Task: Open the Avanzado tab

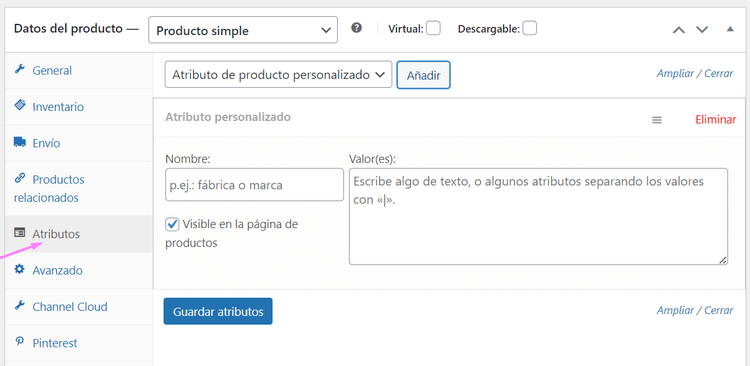Action: point(79,270)
